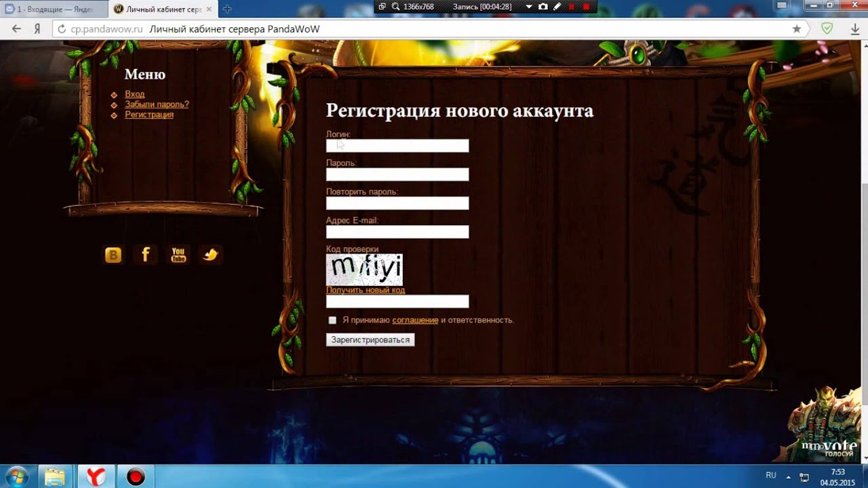Click the red record app taskbar icon
The image size is (868, 488).
point(136,477)
